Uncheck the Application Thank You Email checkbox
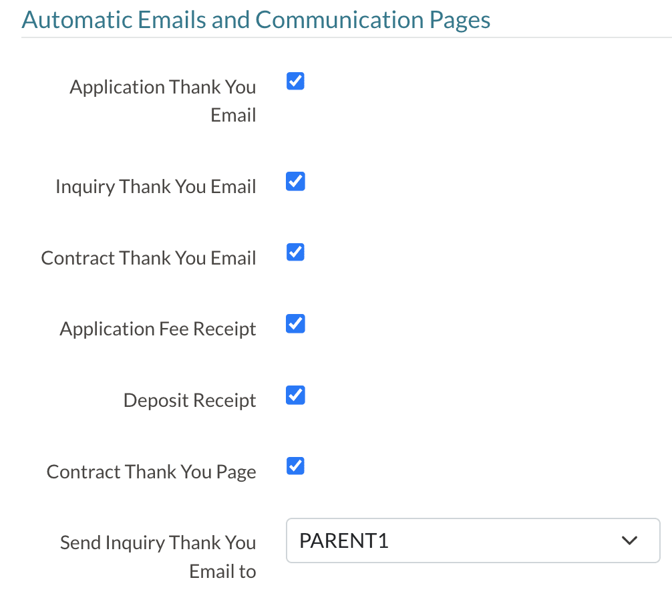This screenshot has width=672, height=616. [295, 82]
